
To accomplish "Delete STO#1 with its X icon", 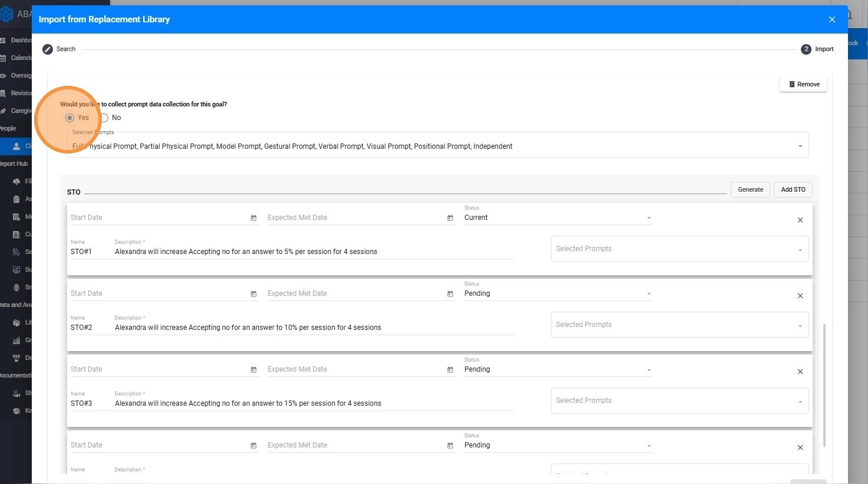I will [x=800, y=220].
